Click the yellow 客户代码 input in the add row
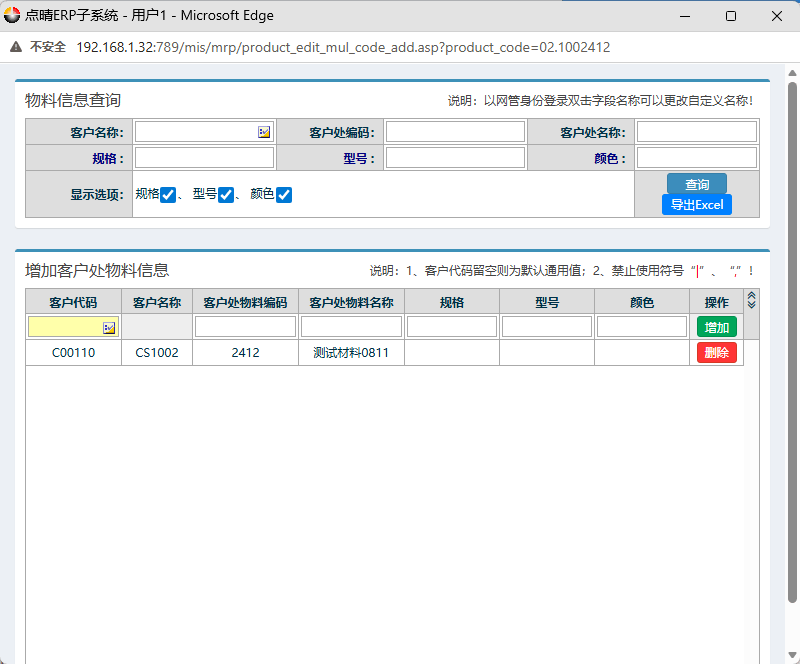The width and height of the screenshot is (800, 664). click(73, 327)
